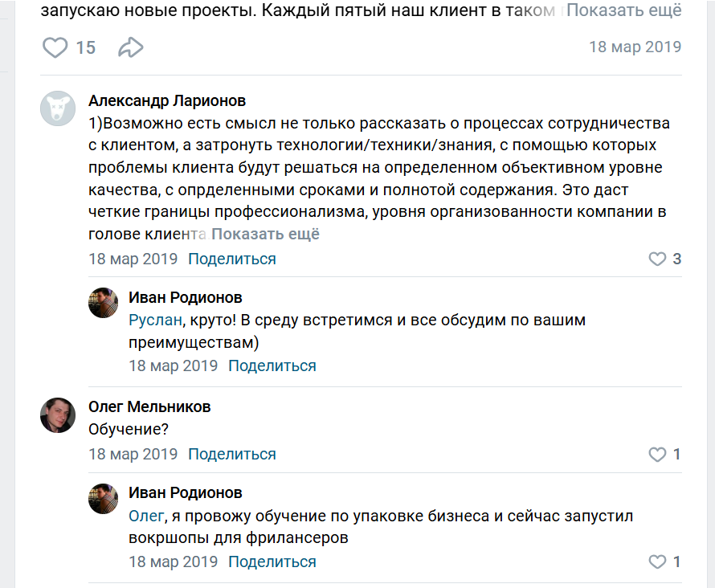Expand Ларионов's comment with Показать ещё
The image size is (715, 588).
(264, 233)
